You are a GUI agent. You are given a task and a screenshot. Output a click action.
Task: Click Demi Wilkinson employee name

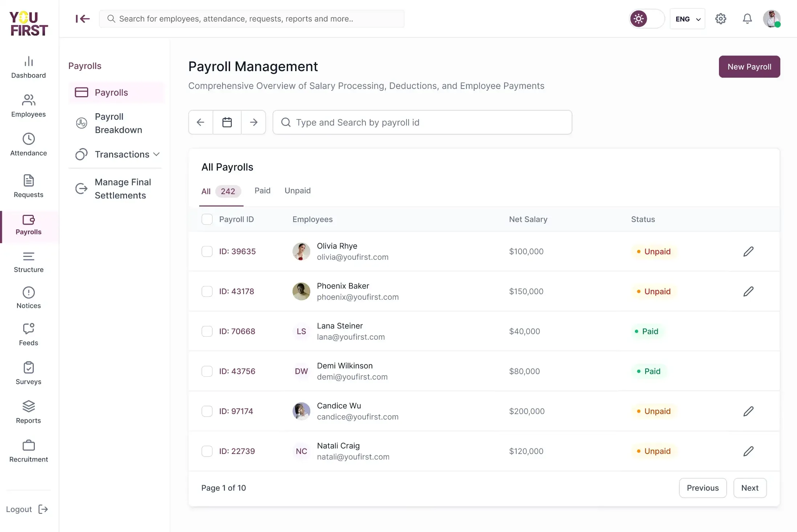click(345, 366)
